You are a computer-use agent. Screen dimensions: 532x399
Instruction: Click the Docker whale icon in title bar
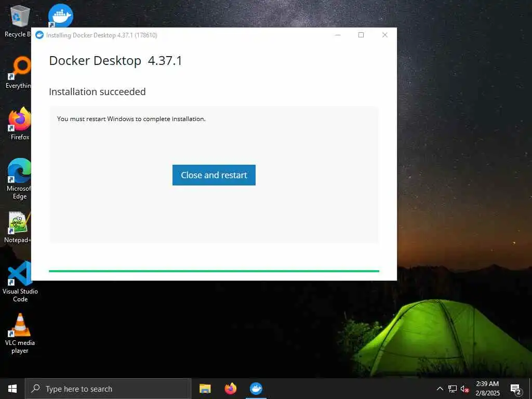point(39,35)
